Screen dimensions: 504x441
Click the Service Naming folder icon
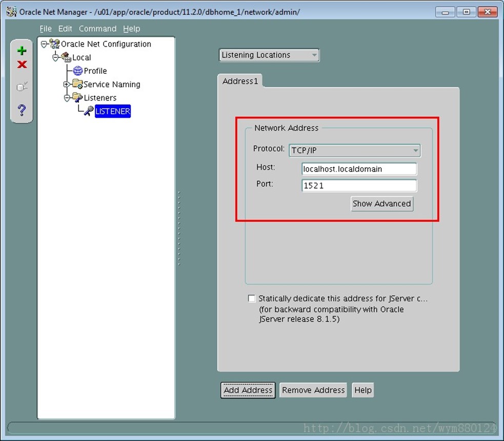[x=77, y=84]
